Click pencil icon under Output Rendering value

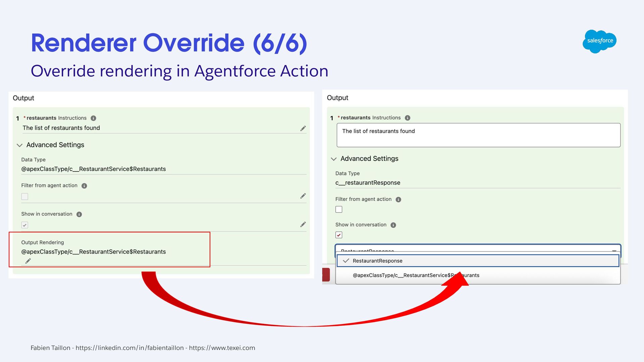tap(28, 261)
